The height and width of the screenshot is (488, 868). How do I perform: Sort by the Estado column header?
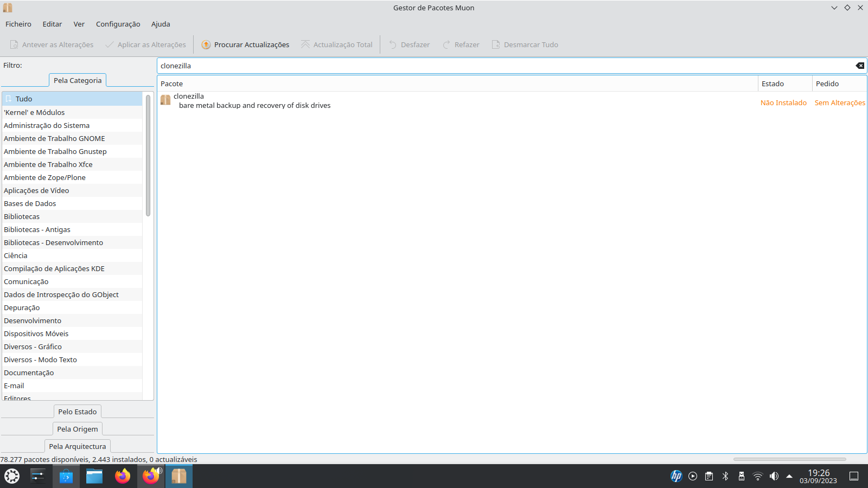(785, 84)
